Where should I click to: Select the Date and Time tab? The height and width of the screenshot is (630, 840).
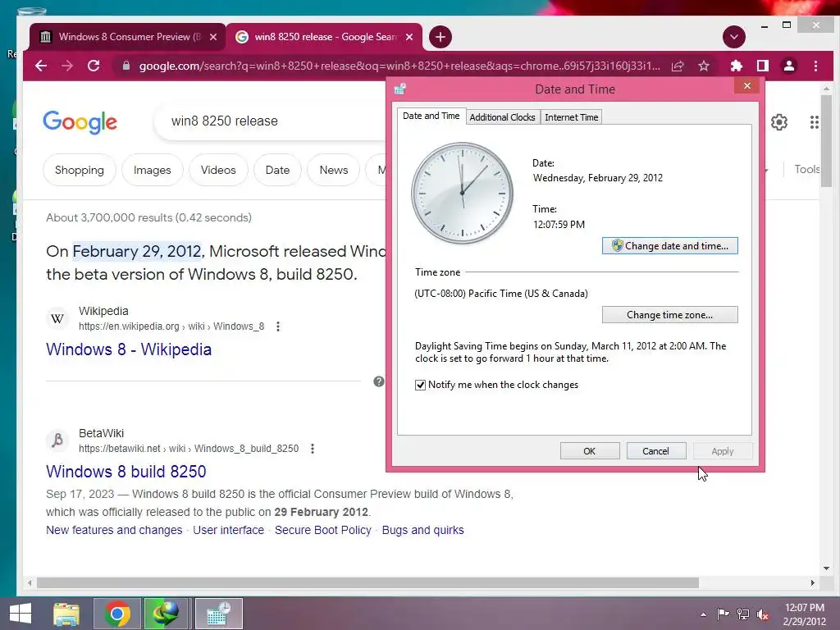(431, 116)
